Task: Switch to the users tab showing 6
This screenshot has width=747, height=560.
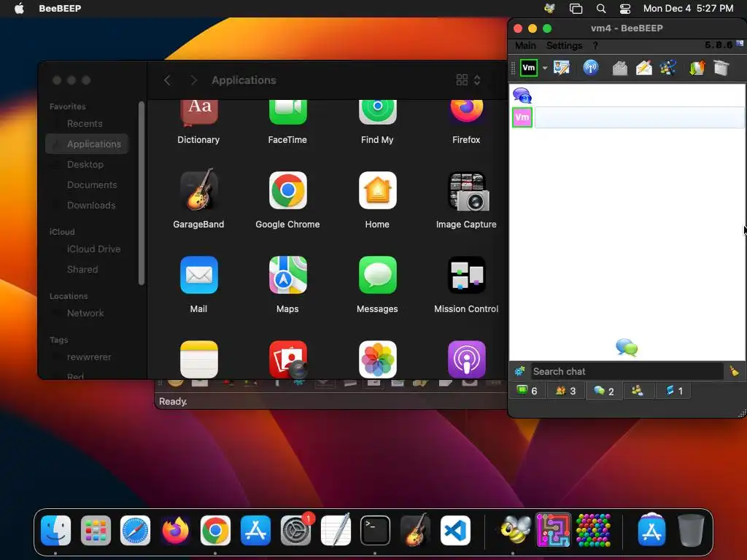Action: [x=527, y=391]
